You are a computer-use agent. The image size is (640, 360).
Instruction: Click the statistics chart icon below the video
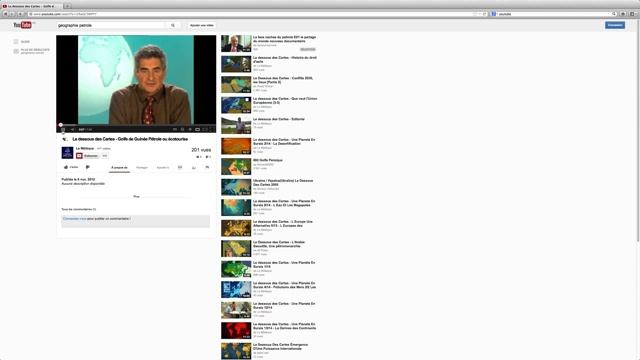pos(194,168)
